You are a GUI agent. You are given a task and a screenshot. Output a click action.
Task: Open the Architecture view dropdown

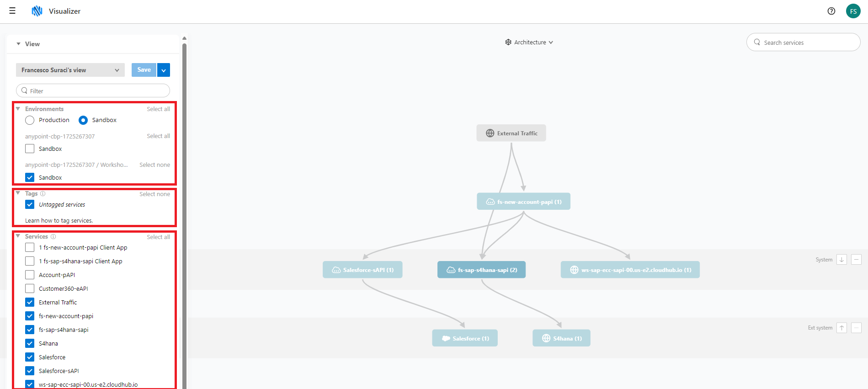(529, 42)
